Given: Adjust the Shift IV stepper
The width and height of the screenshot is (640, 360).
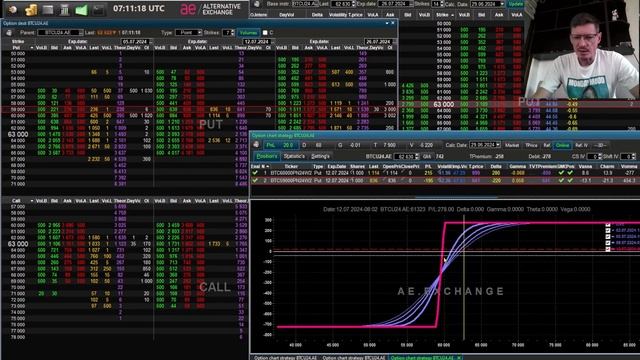Looking at the screenshot, I should point(633,157).
